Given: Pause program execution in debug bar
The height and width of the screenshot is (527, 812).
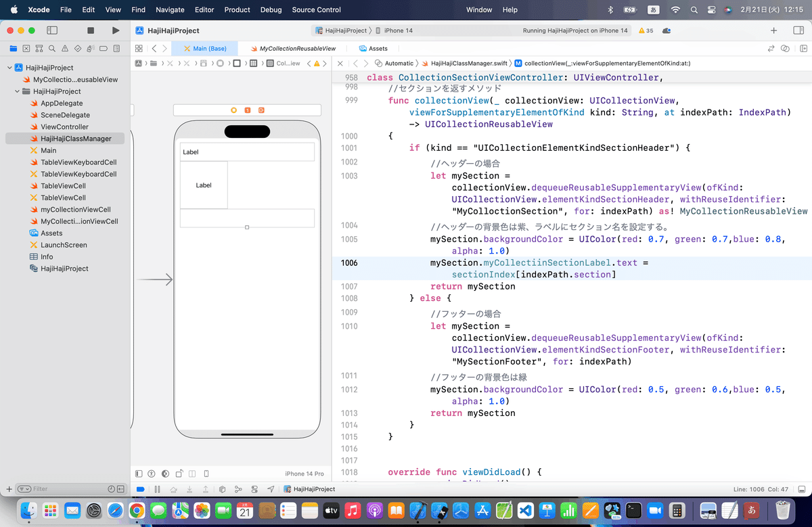Looking at the screenshot, I should coord(158,488).
